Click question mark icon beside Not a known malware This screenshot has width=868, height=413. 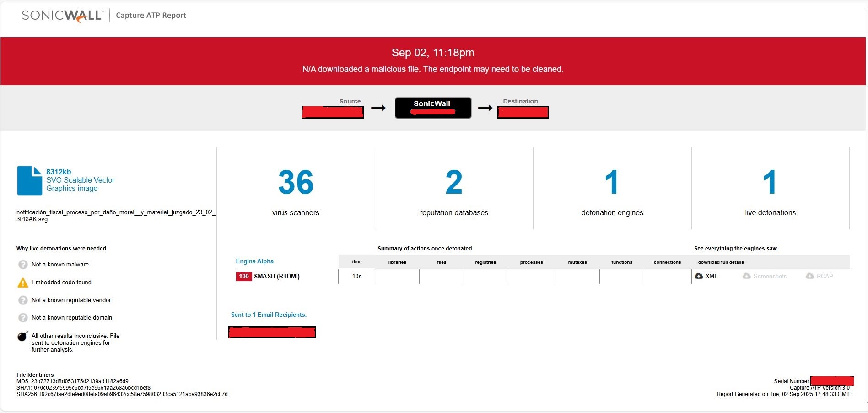[23, 265]
